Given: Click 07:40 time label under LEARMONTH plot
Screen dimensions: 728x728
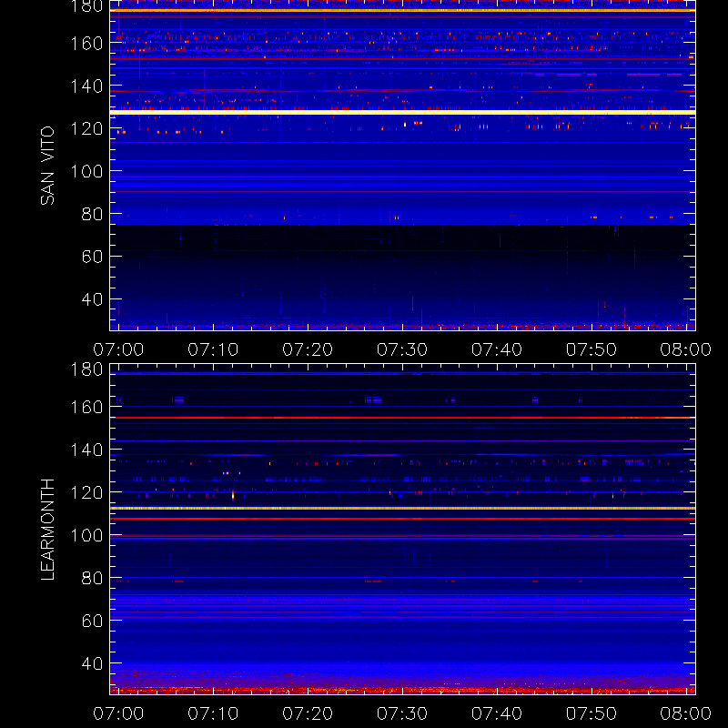Looking at the screenshot, I should coord(497,713).
